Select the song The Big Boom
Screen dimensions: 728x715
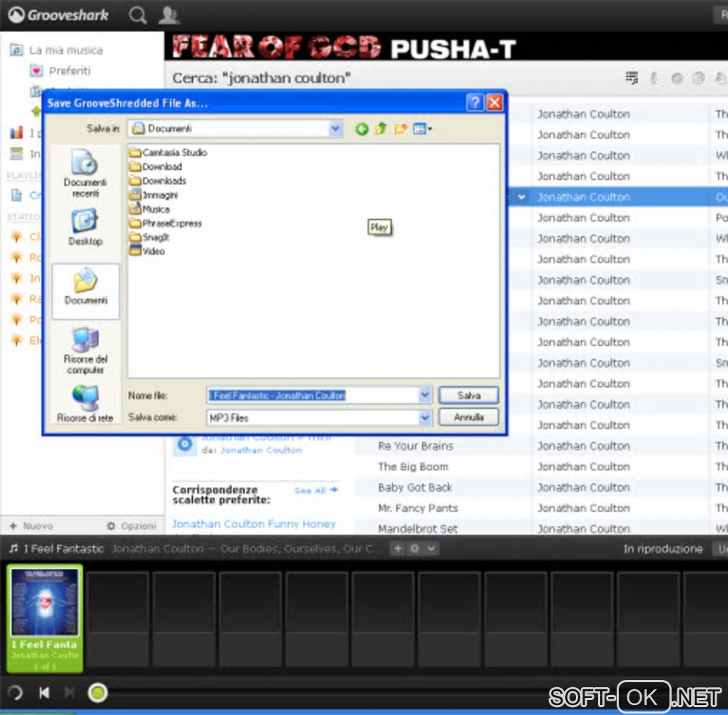(x=413, y=467)
